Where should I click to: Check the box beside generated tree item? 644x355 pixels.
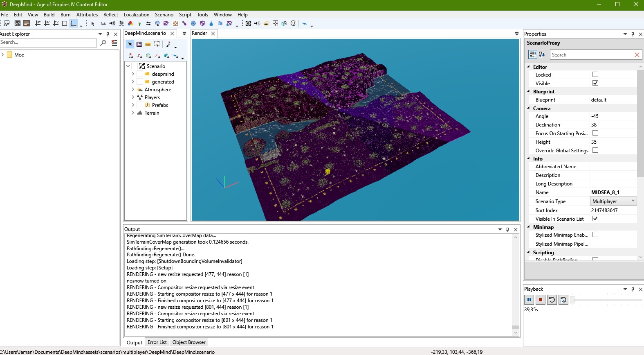pos(140,81)
